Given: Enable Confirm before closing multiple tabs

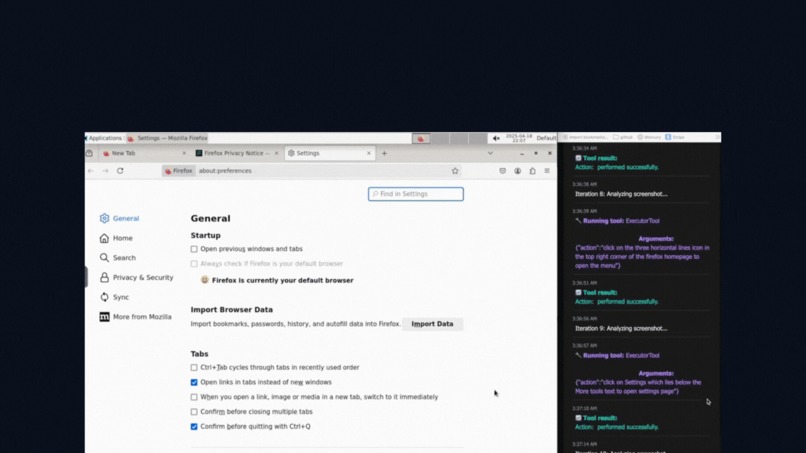Looking at the screenshot, I should (194, 412).
